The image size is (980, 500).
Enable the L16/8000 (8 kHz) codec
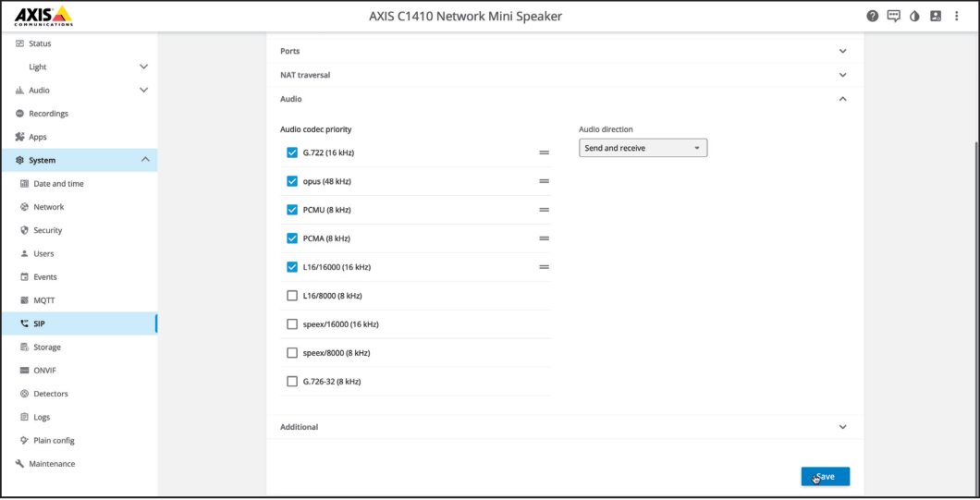pyautogui.click(x=292, y=296)
